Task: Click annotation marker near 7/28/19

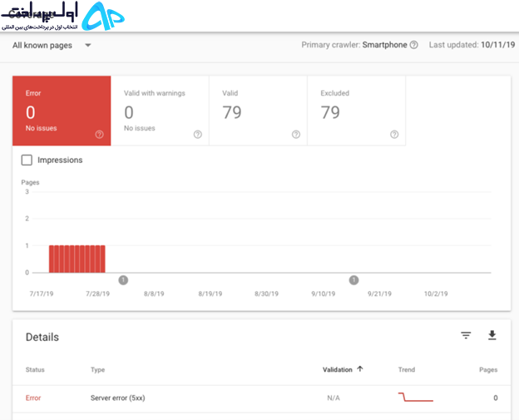Action: [x=123, y=280]
